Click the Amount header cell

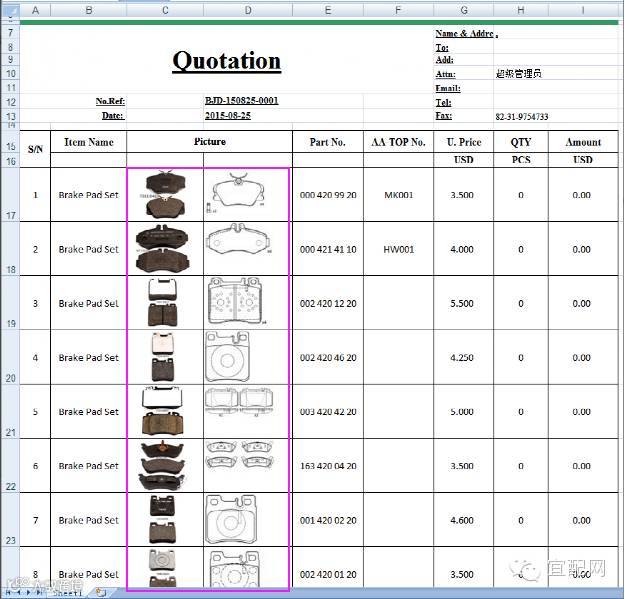[583, 142]
